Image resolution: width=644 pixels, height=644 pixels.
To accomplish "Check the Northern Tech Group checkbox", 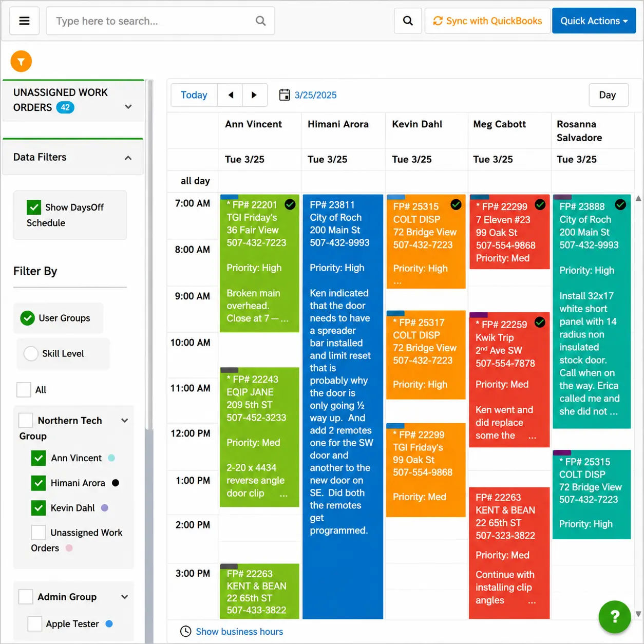I will (x=26, y=421).
